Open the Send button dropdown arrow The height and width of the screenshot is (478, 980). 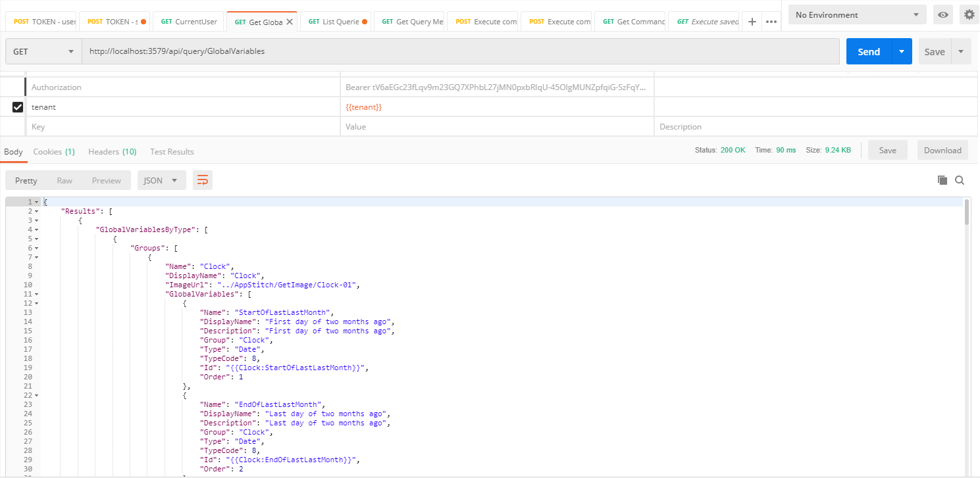click(x=902, y=51)
